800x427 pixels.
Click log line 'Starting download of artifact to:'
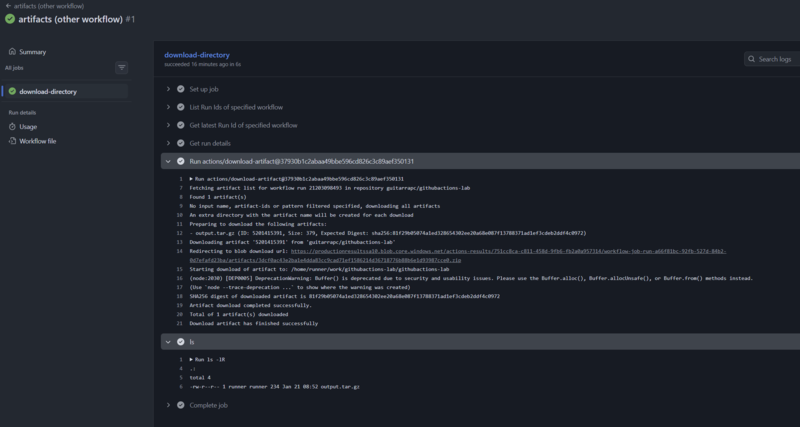[x=319, y=269]
